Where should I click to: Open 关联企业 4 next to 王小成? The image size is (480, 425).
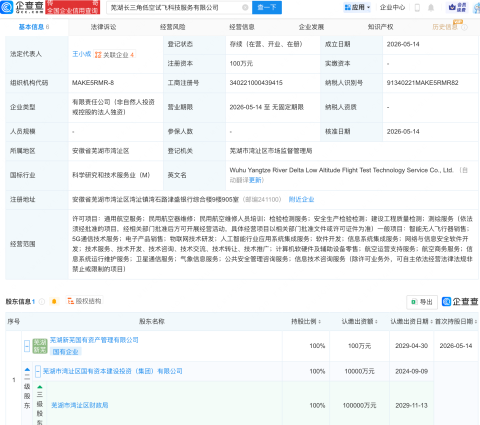(x=115, y=55)
